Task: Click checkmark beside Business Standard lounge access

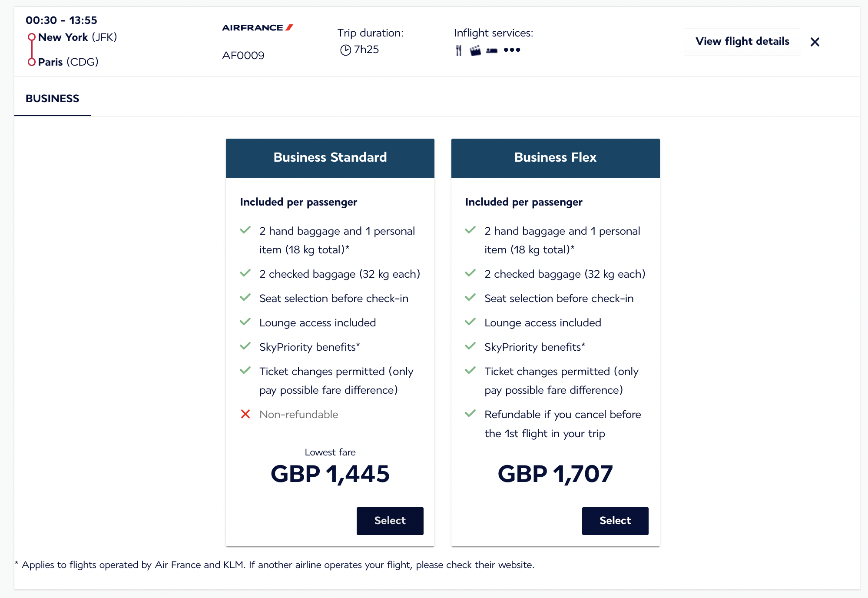Action: tap(245, 322)
